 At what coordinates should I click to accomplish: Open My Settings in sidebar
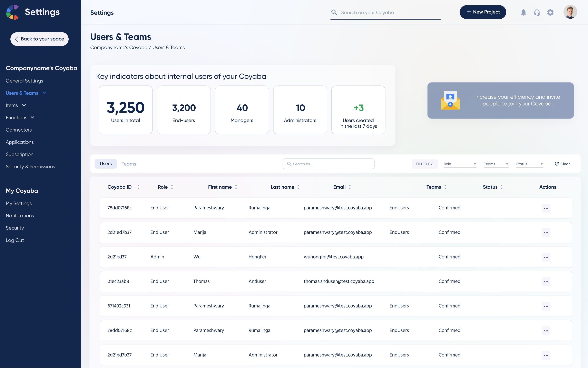coord(19,204)
